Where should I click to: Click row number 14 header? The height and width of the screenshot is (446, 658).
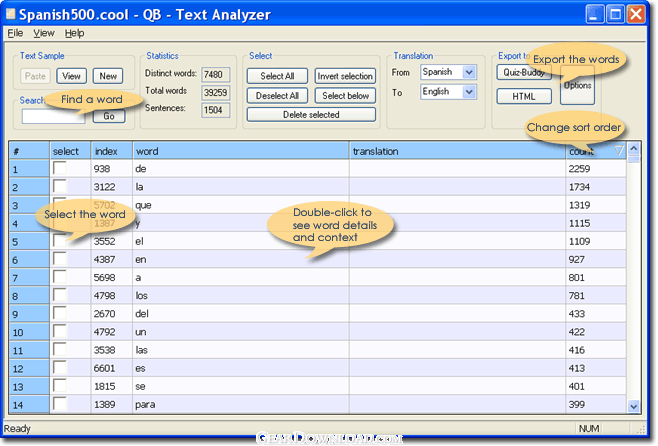29,405
